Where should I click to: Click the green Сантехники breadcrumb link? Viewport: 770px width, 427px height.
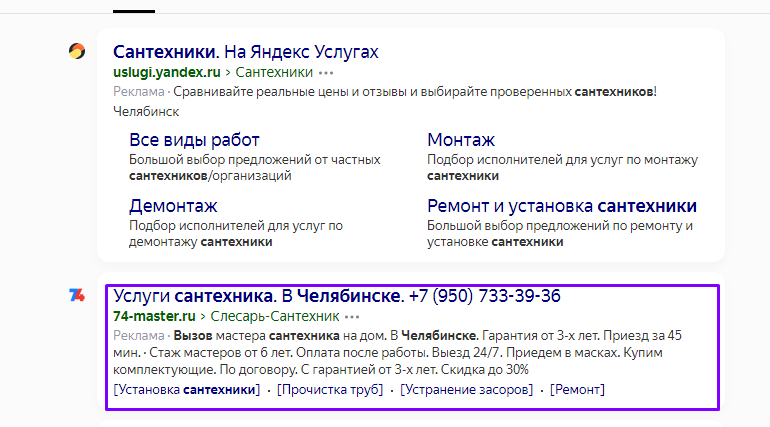[x=274, y=72]
